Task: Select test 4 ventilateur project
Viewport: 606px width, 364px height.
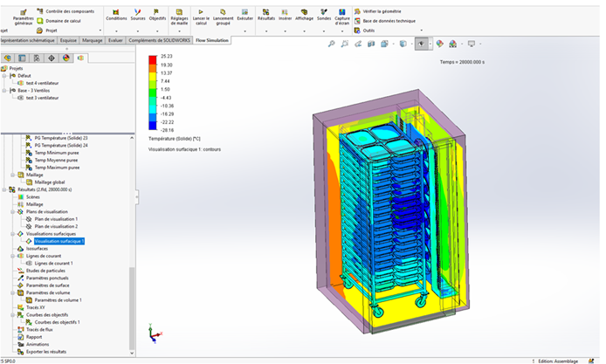Action: [x=42, y=83]
